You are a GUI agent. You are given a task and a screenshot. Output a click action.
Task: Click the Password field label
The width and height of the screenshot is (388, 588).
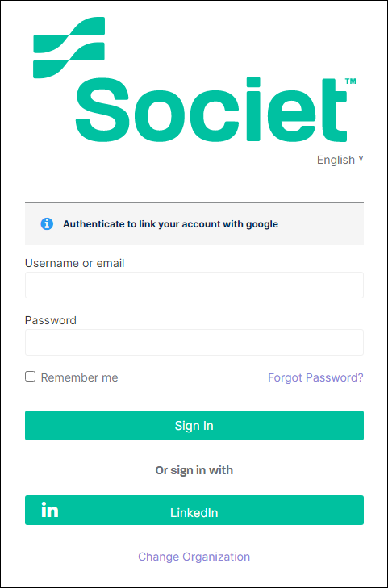pos(51,320)
